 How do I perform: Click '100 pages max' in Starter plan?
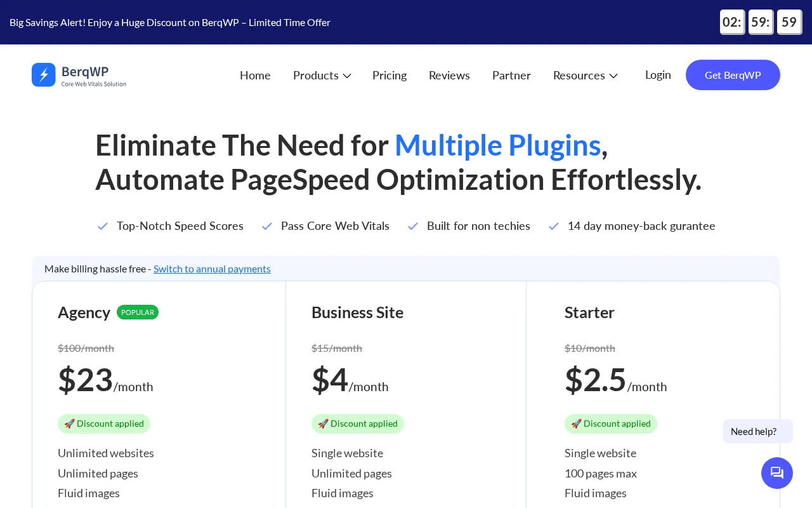pos(601,473)
